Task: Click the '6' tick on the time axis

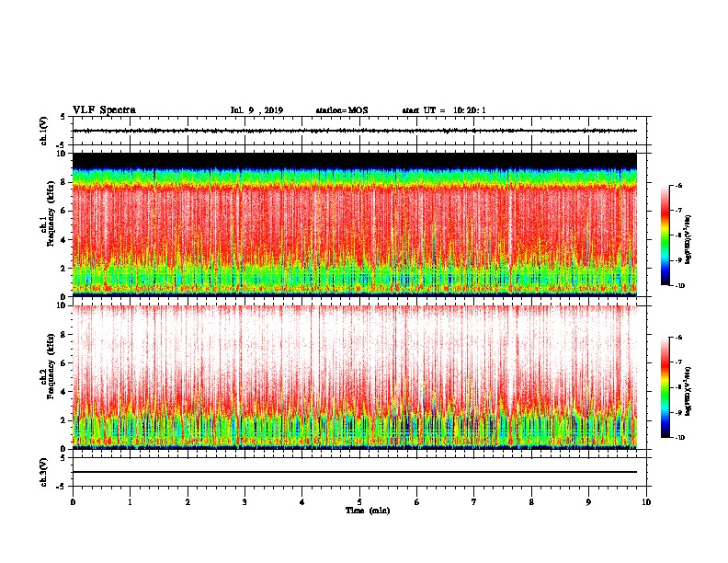Action: point(417,501)
